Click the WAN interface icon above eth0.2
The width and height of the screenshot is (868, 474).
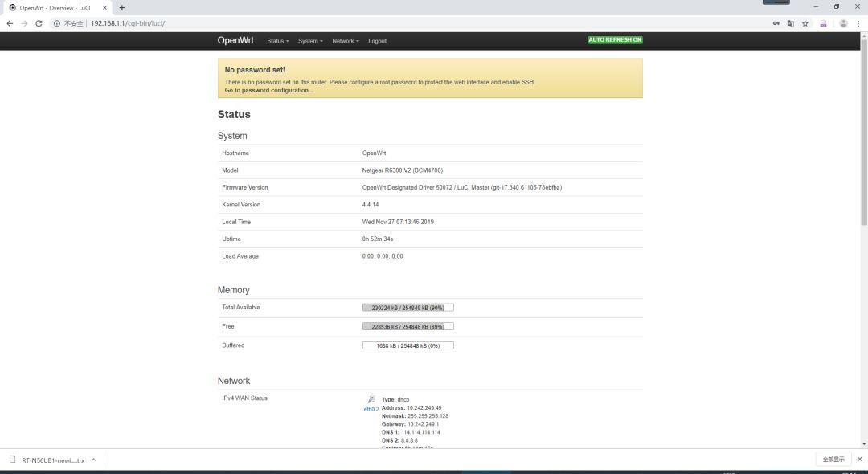(371, 400)
